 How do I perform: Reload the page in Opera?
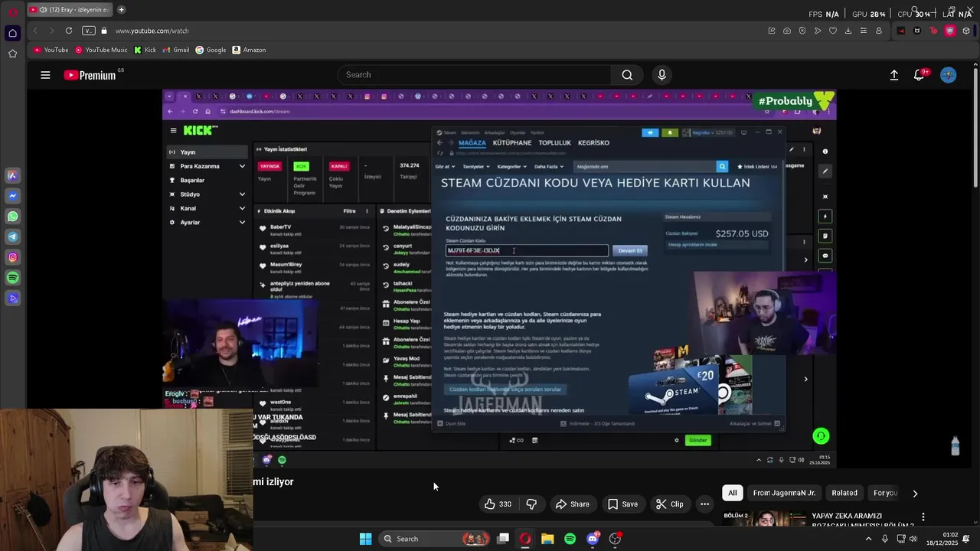tap(69, 31)
